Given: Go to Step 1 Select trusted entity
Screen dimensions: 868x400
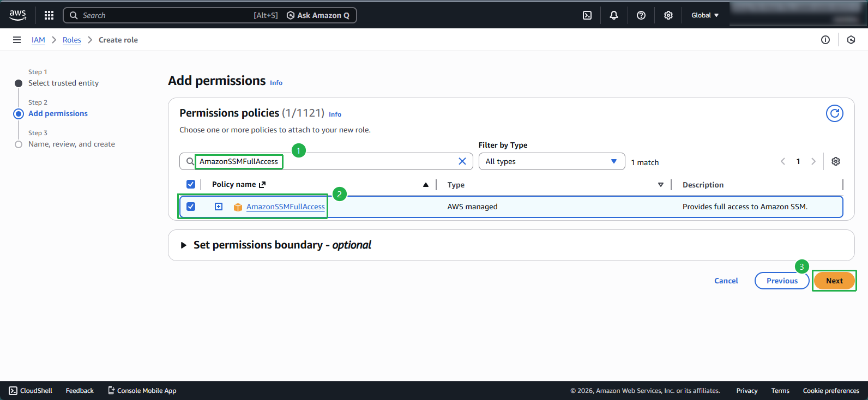Looking at the screenshot, I should [x=63, y=83].
